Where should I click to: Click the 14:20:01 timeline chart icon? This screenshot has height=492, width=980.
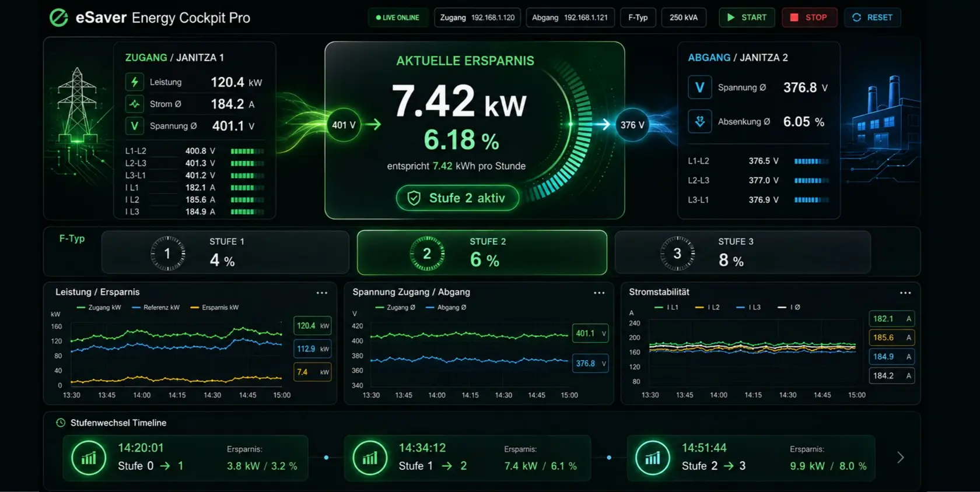[89, 458]
